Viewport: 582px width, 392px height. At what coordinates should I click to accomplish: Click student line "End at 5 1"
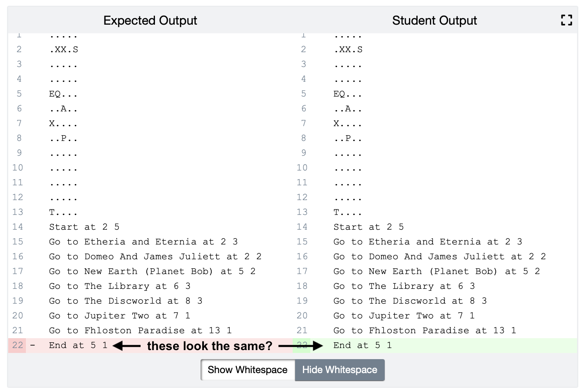(x=363, y=345)
